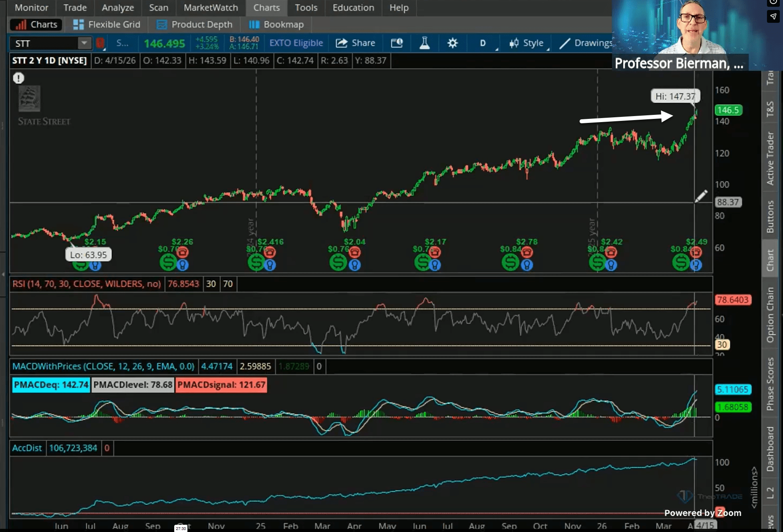Open the Education tab

point(353,8)
